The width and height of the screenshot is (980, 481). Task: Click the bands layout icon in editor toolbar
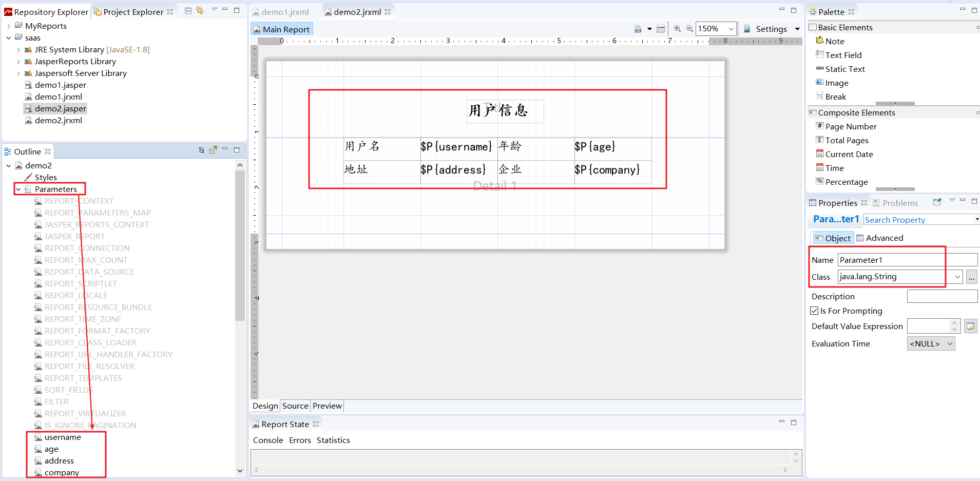pos(661,29)
